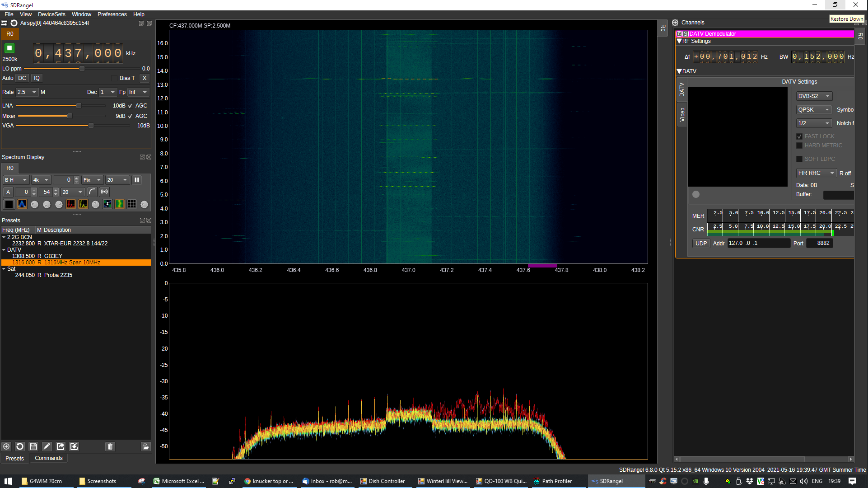Switch to the Commands tab
This screenshot has width=868, height=488.
(x=49, y=458)
